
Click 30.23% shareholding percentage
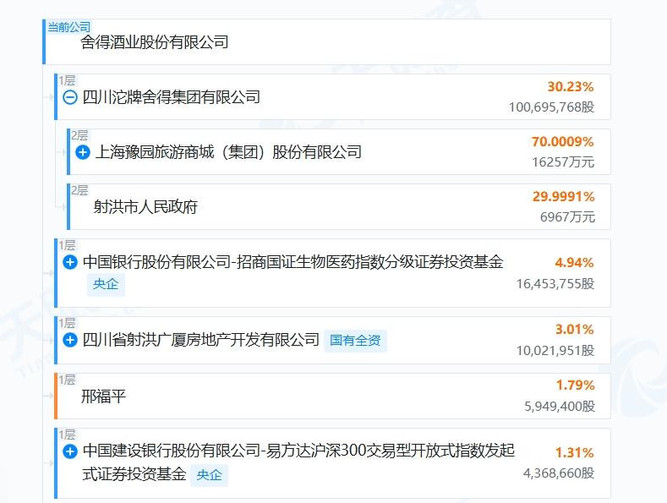570,87
